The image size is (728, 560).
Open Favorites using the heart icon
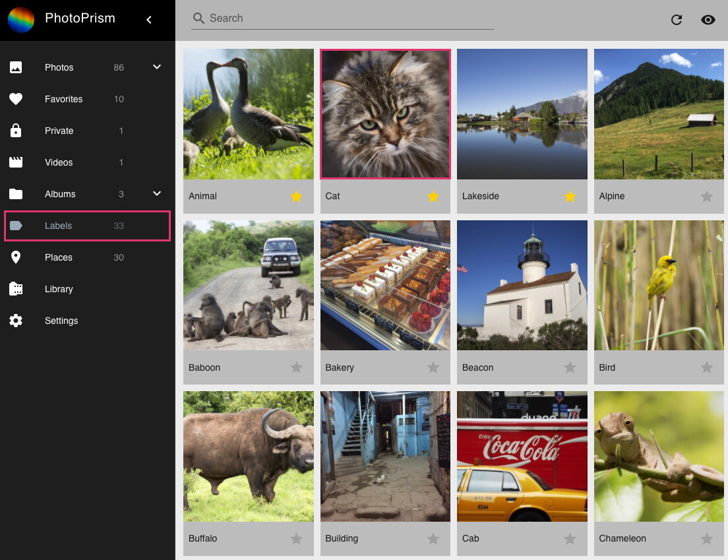point(16,99)
